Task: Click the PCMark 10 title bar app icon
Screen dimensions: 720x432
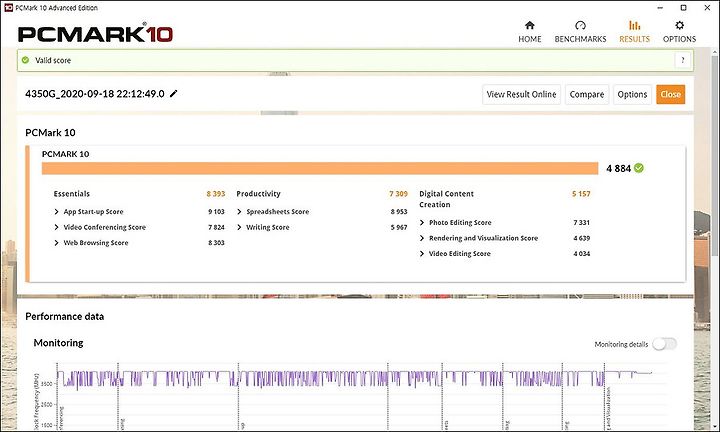Action: (x=8, y=7)
